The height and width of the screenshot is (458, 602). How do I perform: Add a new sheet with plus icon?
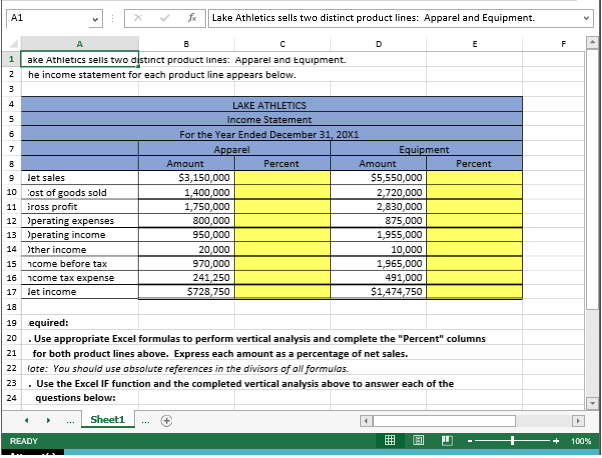(167, 420)
